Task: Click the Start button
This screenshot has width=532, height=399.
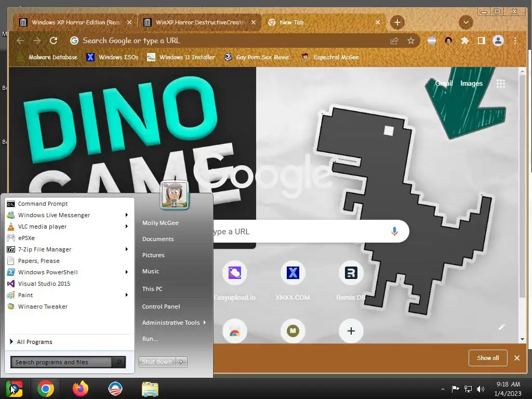Action: (x=14, y=389)
